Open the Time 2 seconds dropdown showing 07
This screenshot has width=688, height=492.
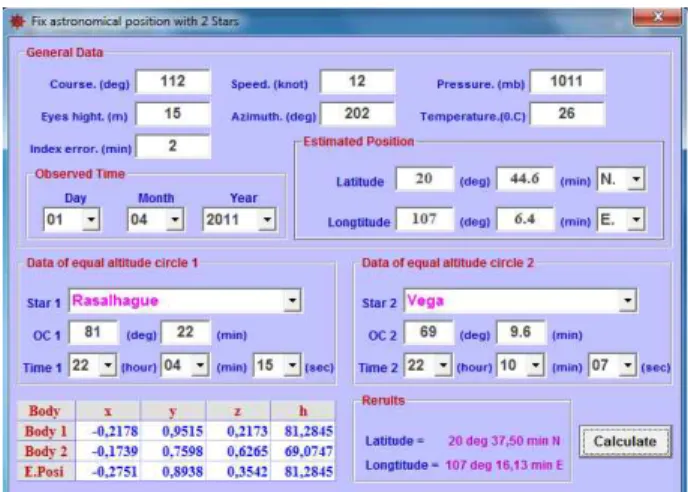[628, 365]
